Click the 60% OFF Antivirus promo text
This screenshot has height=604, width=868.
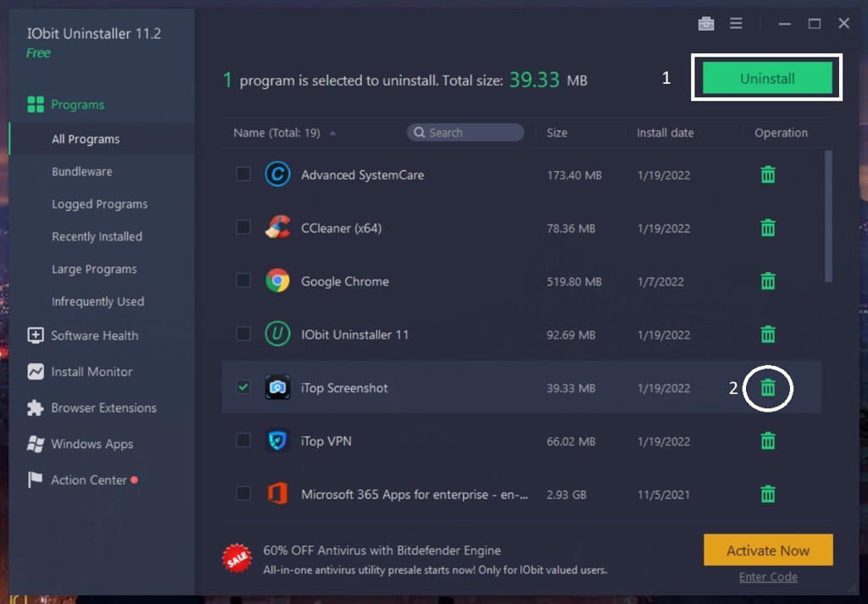pos(382,551)
